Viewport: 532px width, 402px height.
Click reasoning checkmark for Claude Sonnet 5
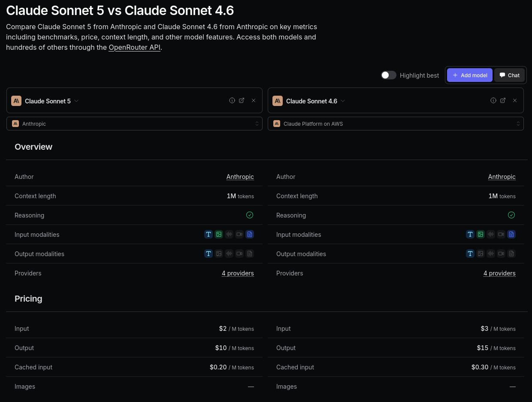250,215
